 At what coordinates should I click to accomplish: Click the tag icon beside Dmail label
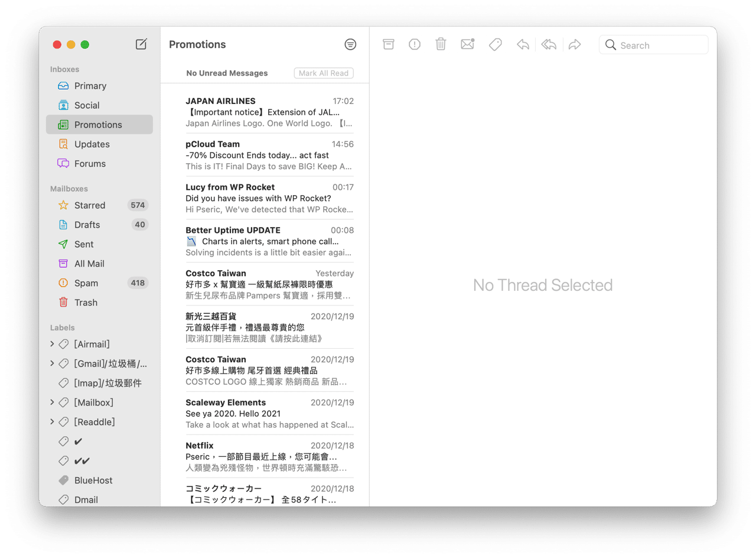(x=64, y=500)
